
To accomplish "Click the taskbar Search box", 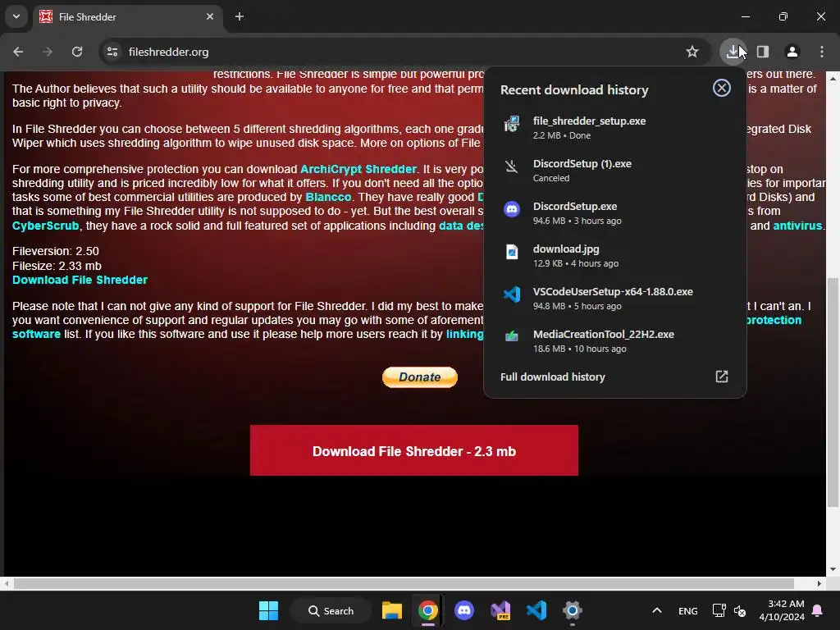I will 331,610.
